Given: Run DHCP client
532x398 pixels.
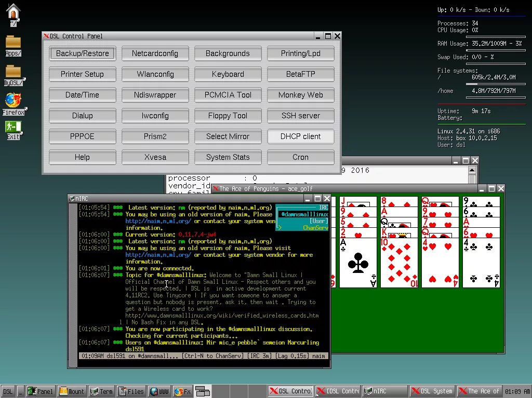Looking at the screenshot, I should (301, 136).
